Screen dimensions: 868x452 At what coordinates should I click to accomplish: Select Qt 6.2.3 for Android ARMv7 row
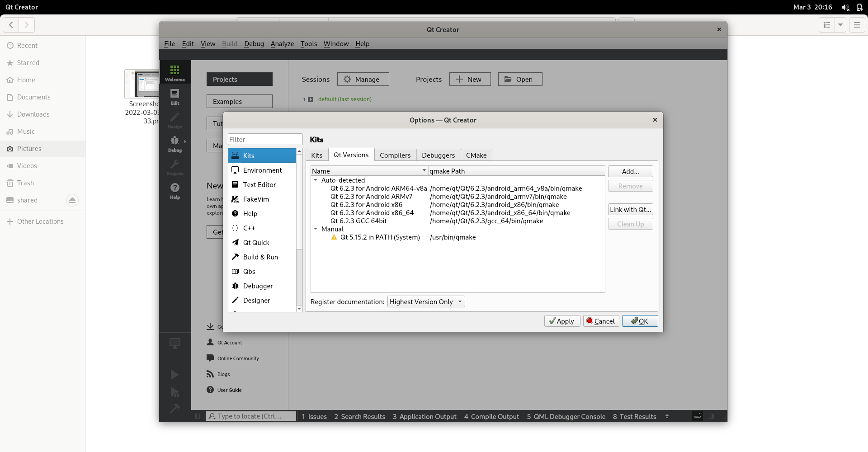[x=458, y=197]
